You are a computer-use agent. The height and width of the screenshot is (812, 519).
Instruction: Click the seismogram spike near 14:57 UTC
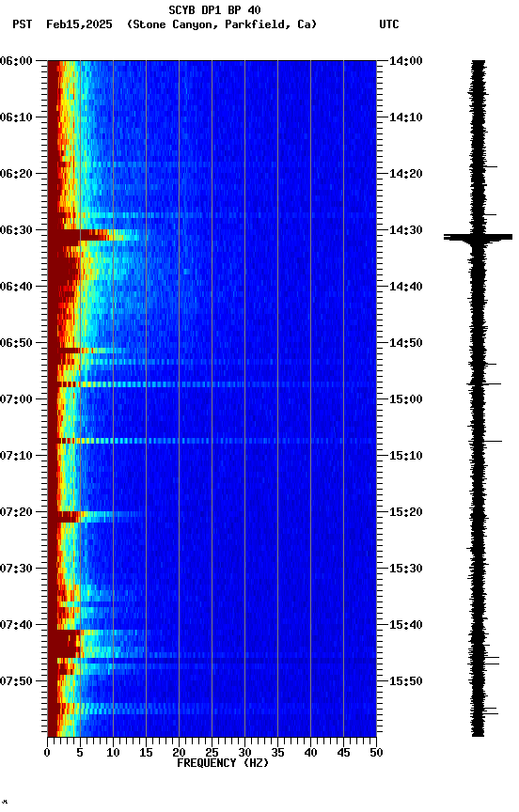(484, 383)
